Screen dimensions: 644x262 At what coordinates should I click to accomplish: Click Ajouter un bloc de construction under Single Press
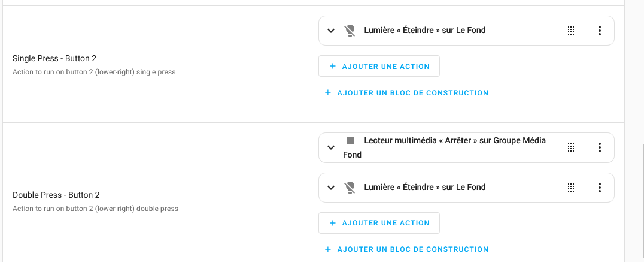click(x=406, y=93)
